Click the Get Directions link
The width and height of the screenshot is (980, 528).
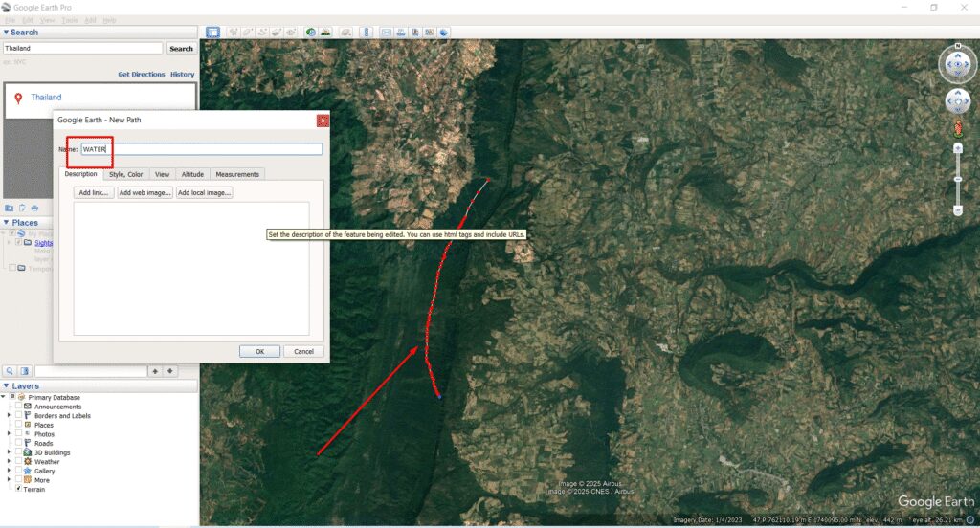142,74
